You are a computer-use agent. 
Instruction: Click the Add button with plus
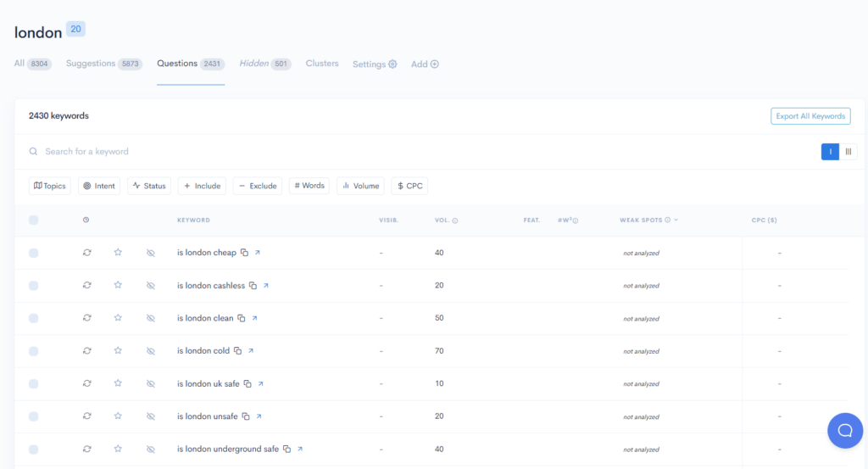click(x=425, y=64)
